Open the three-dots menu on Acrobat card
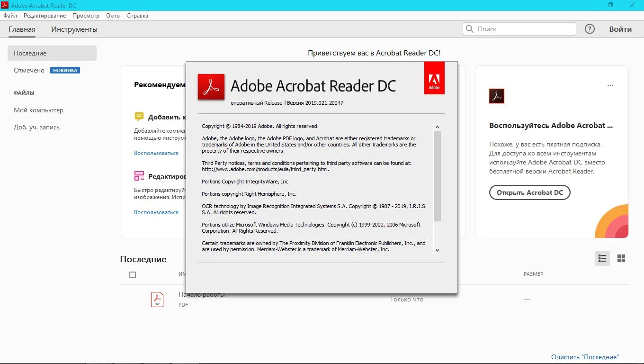 [x=610, y=85]
